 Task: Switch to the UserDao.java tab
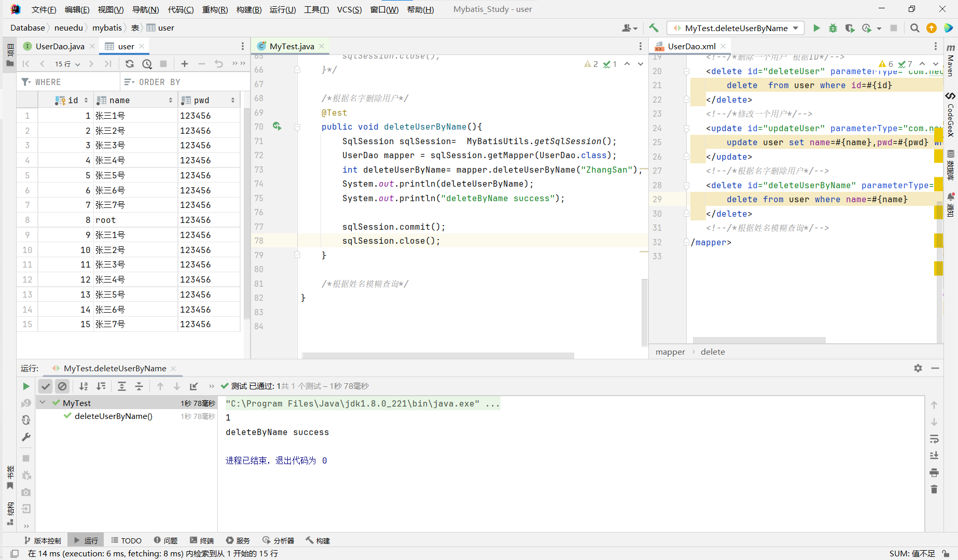pyautogui.click(x=60, y=46)
